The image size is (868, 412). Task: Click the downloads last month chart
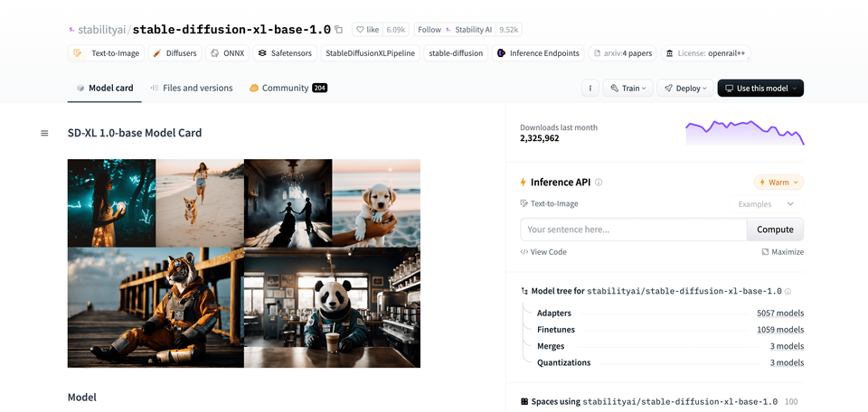[744, 132]
